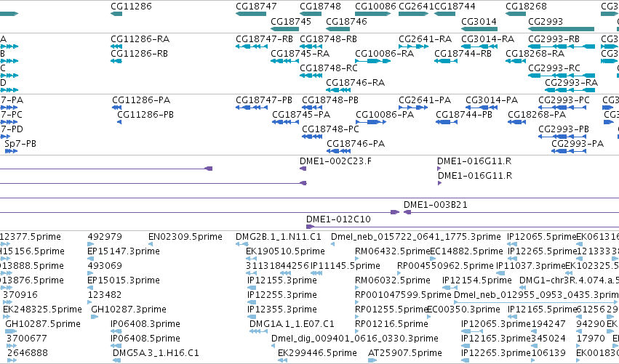The height and width of the screenshot is (364, 619).
Task: Select the CG18268 gene label
Action: click(x=526, y=7)
